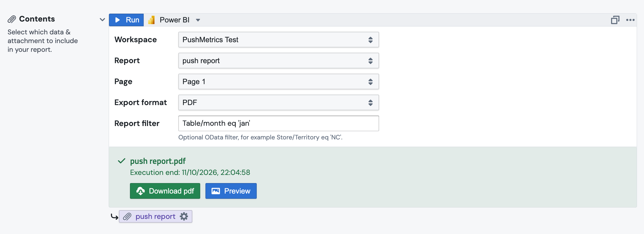The width and height of the screenshot is (644, 234).
Task: Open the Report dropdown showing push report
Action: (x=279, y=61)
